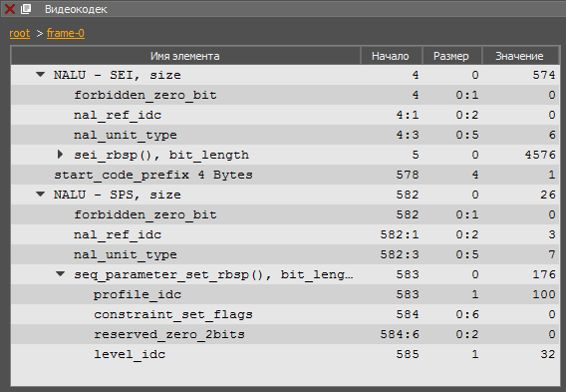Image resolution: width=566 pixels, height=392 pixels.
Task: Click the Значение column header
Action: (520, 56)
